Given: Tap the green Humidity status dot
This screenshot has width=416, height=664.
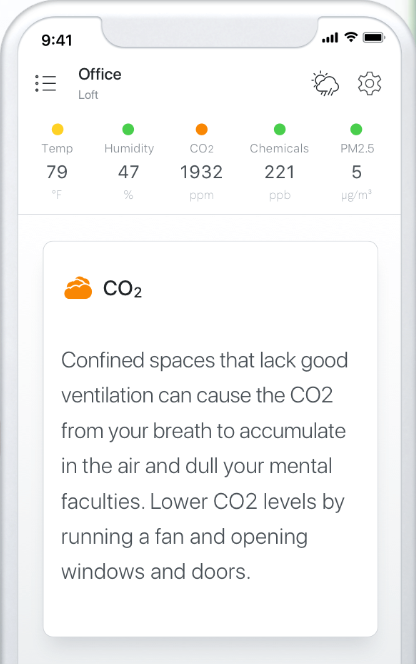Looking at the screenshot, I should (x=128, y=129).
